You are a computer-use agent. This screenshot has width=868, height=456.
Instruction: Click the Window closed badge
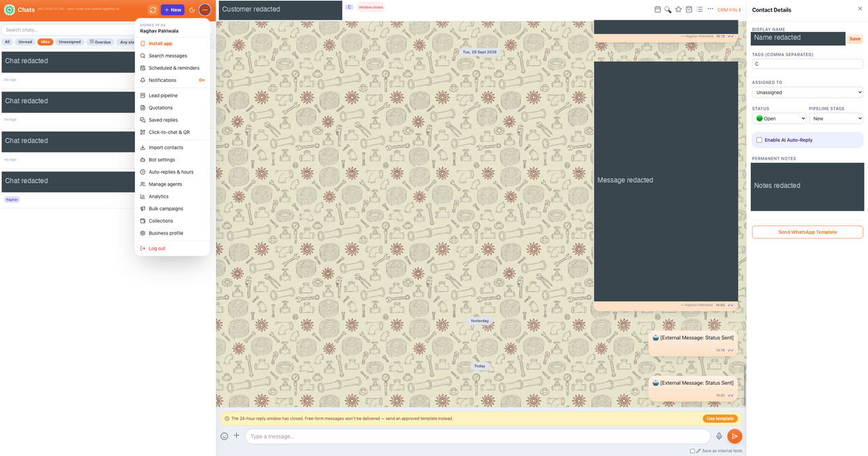(370, 7)
